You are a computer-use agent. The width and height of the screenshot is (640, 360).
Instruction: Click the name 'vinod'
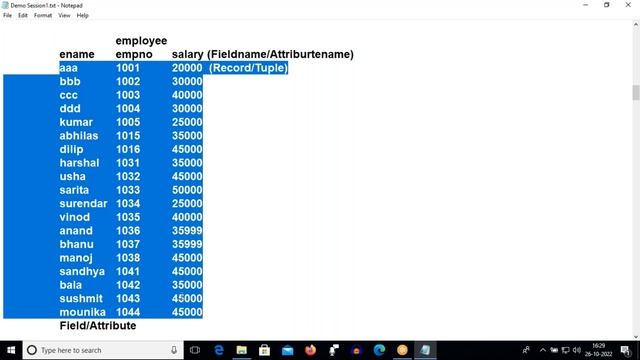tap(75, 217)
